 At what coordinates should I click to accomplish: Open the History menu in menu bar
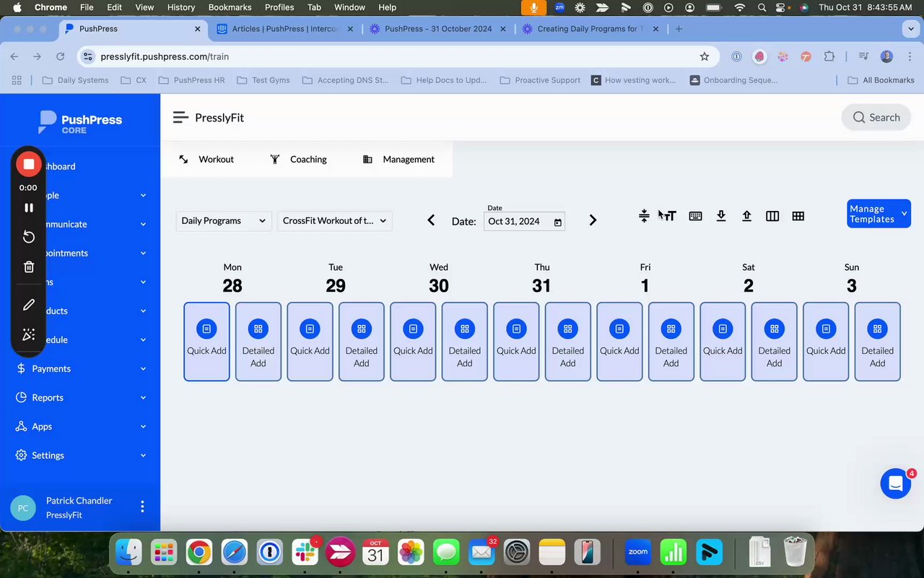pos(181,7)
